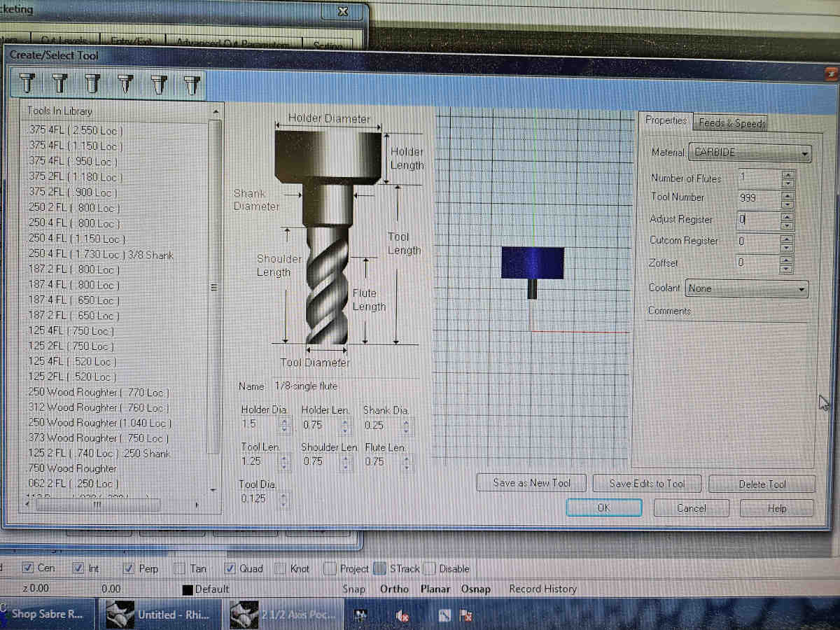
Task: Toggle the Quad osnap checkbox
Action: point(230,568)
